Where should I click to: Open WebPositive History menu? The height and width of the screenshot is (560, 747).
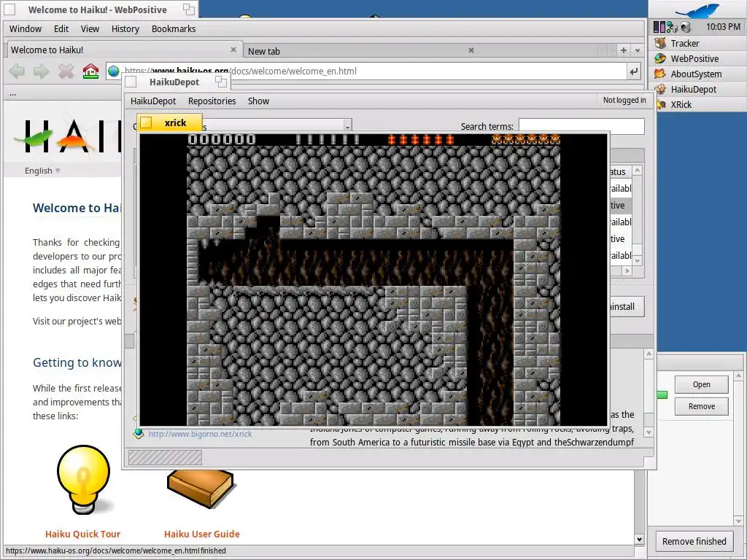coord(125,28)
